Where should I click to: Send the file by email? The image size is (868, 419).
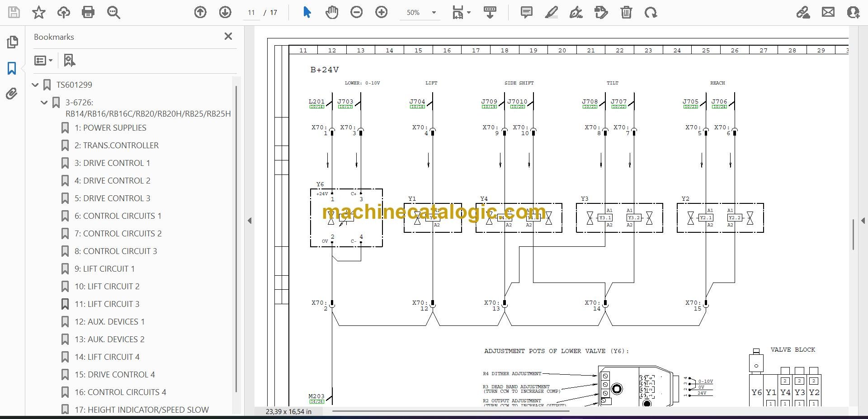(828, 12)
